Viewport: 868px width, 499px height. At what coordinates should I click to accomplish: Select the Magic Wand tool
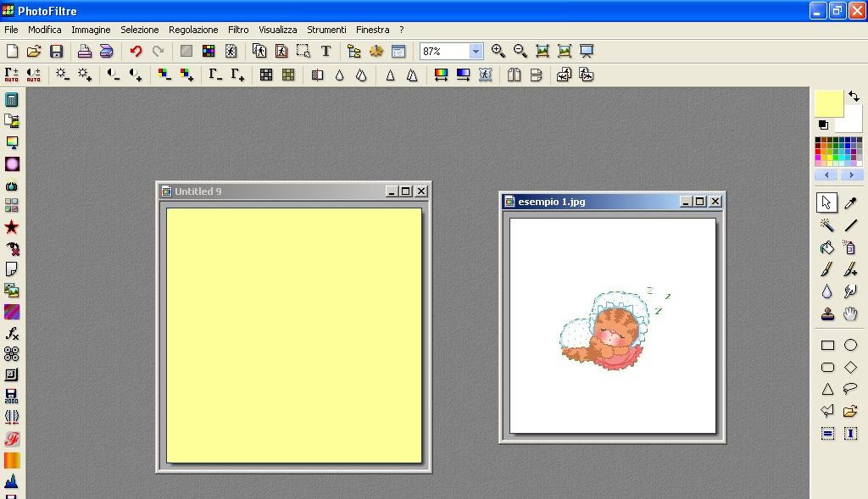click(x=827, y=225)
